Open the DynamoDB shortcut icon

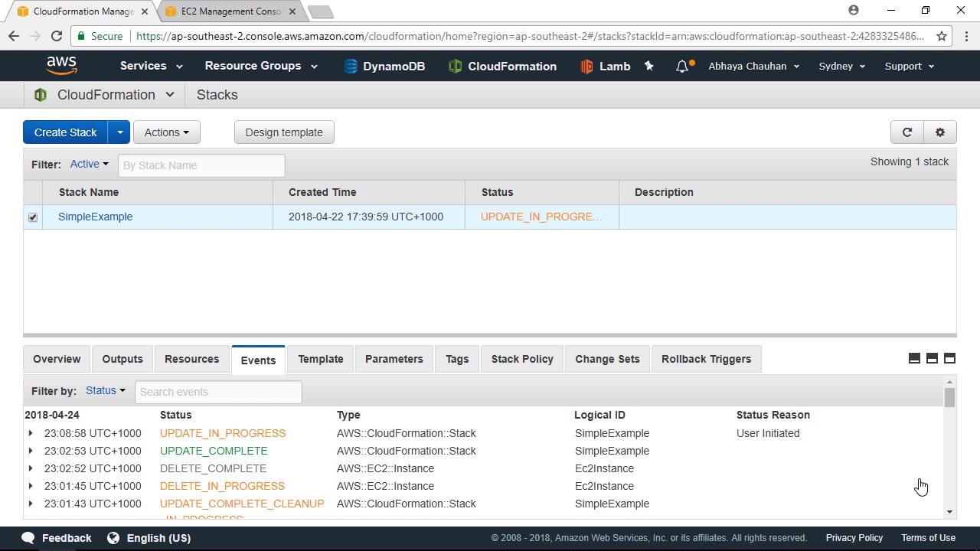(351, 67)
